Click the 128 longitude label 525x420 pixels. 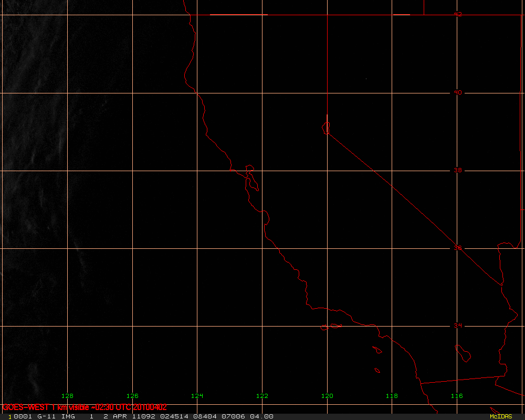click(67, 396)
